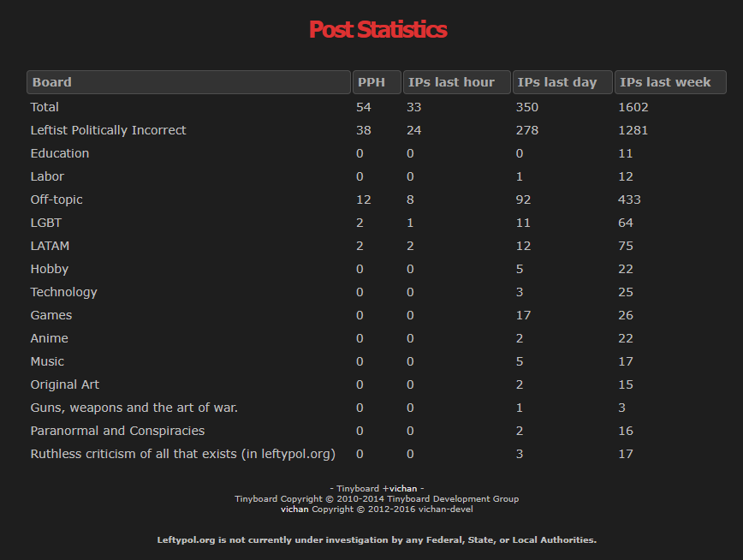This screenshot has height=560, width=743.
Task: Click the Off-topic board name
Action: coord(56,200)
